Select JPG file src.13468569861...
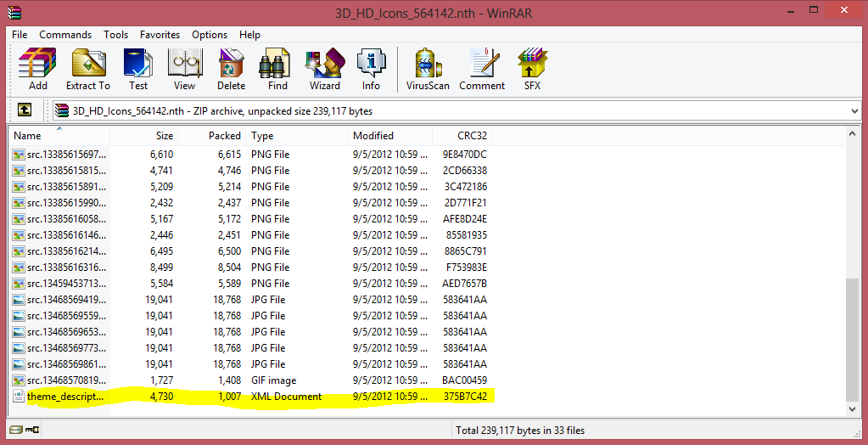868x445 pixels. 66,363
